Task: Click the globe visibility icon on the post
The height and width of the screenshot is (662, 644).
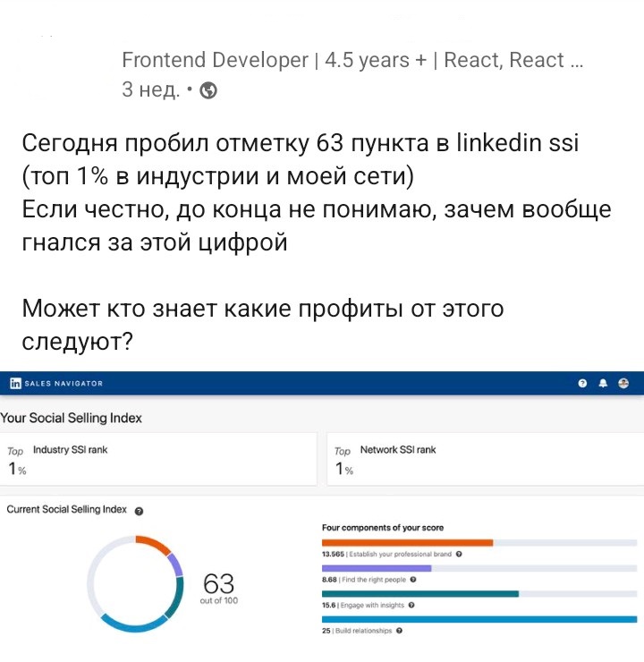Action: pos(208,90)
